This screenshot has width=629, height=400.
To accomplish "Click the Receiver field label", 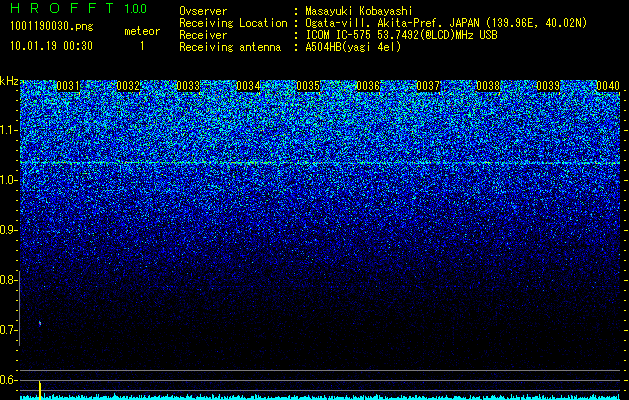I will 203,35.
